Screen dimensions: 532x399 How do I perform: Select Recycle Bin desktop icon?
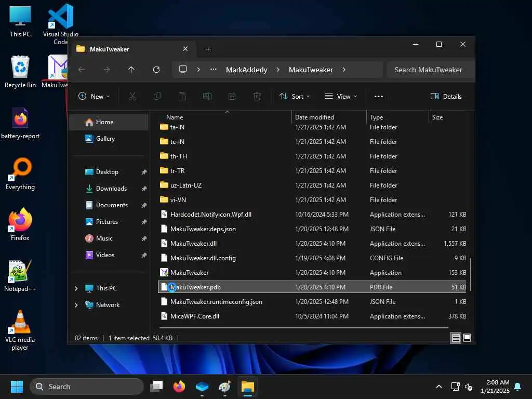(x=20, y=72)
